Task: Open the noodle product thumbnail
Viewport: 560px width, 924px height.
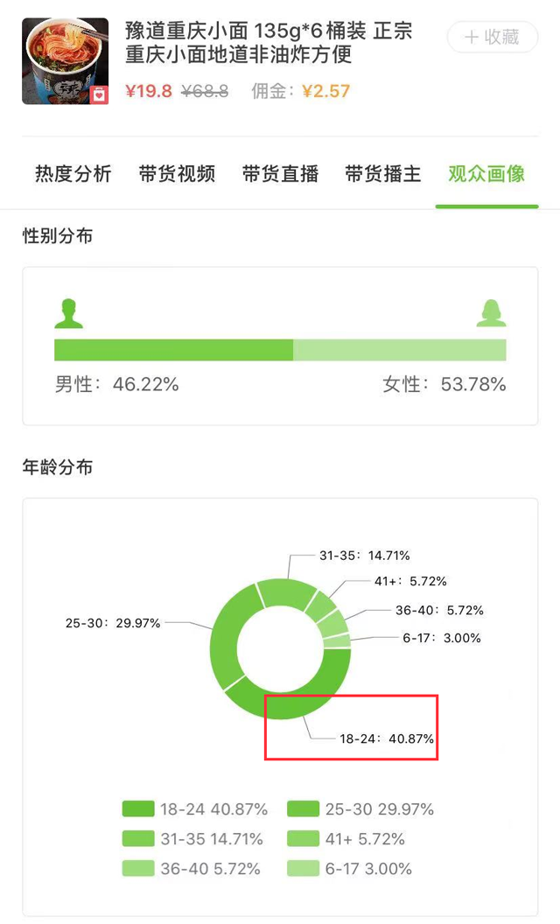Action: pyautogui.click(x=66, y=61)
